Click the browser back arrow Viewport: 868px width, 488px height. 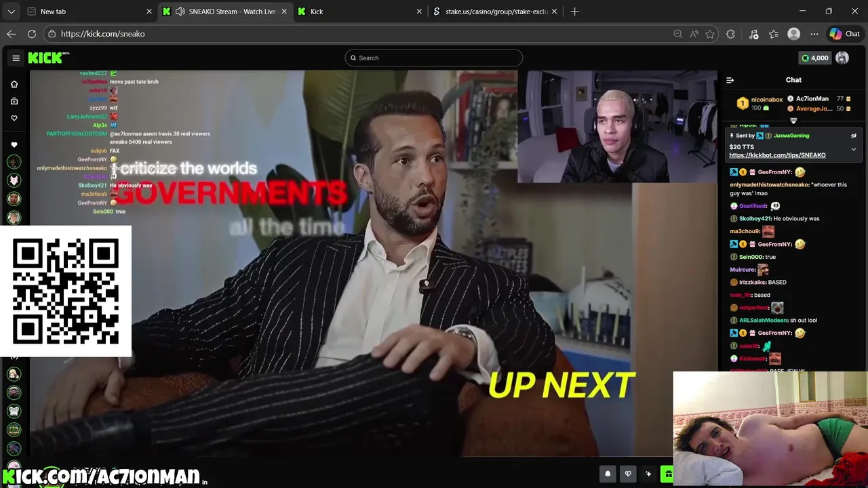click(x=12, y=34)
